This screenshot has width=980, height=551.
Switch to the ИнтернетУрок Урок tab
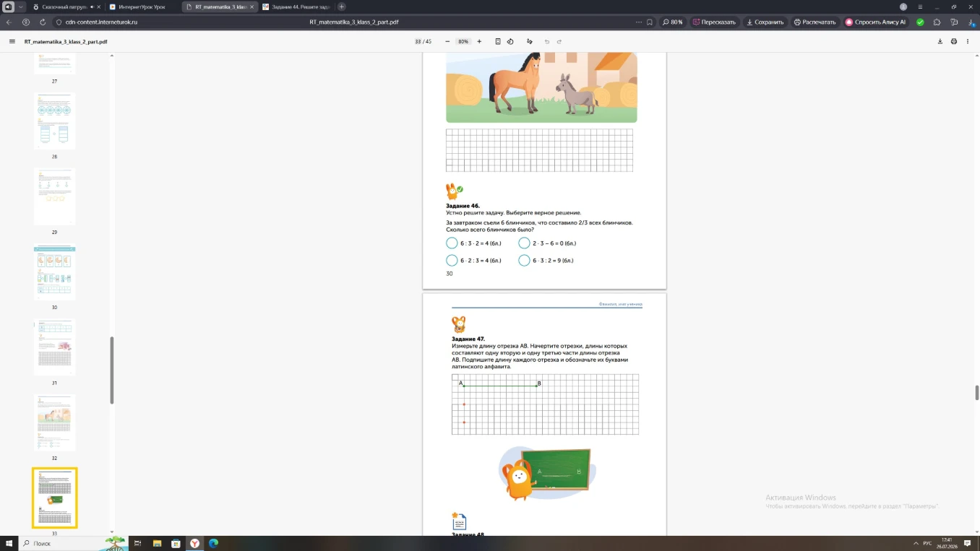(141, 6)
